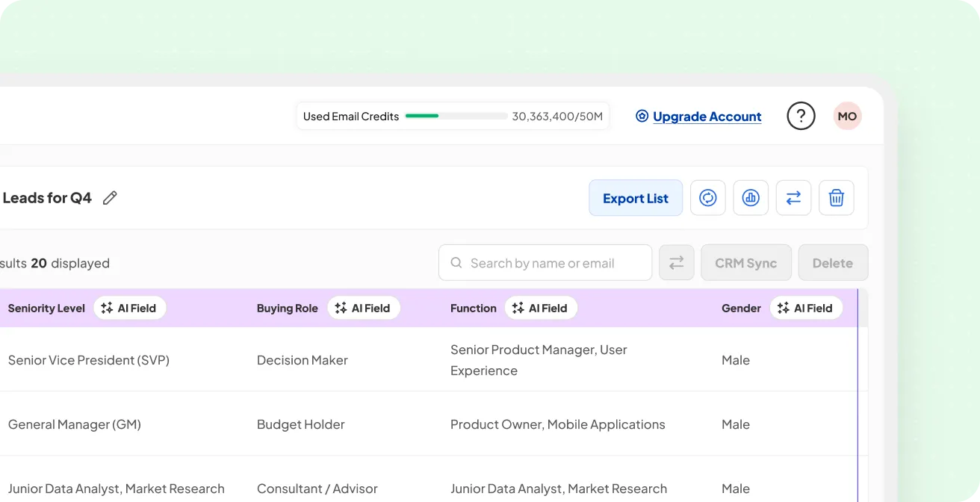Click the blue transfer arrows icon button
The height and width of the screenshot is (502, 980).
point(793,198)
